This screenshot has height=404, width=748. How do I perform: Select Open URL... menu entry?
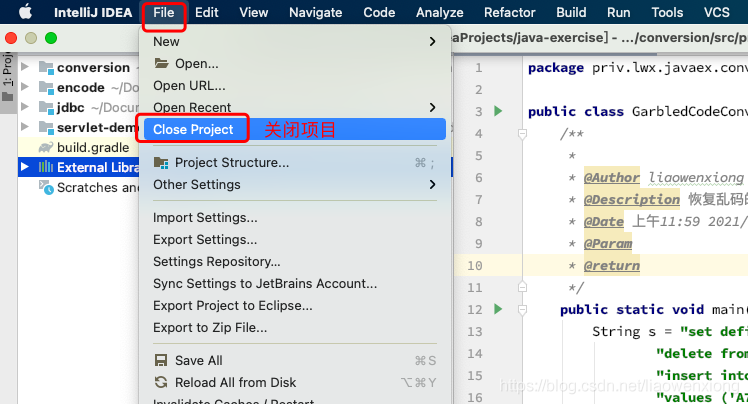295,86
